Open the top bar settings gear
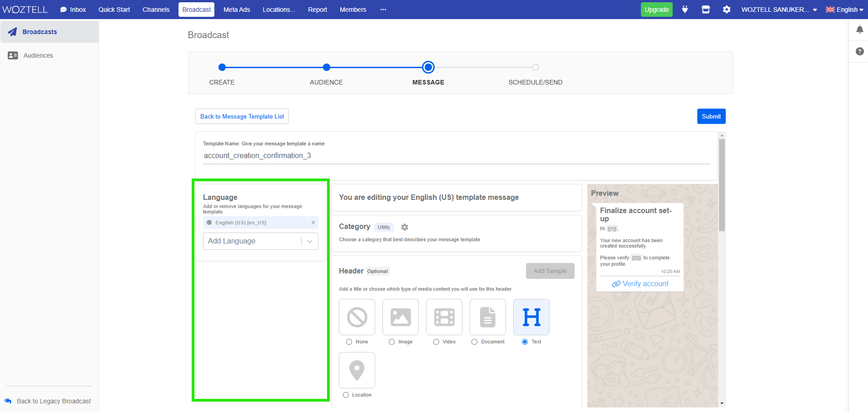868x412 pixels. pos(727,10)
